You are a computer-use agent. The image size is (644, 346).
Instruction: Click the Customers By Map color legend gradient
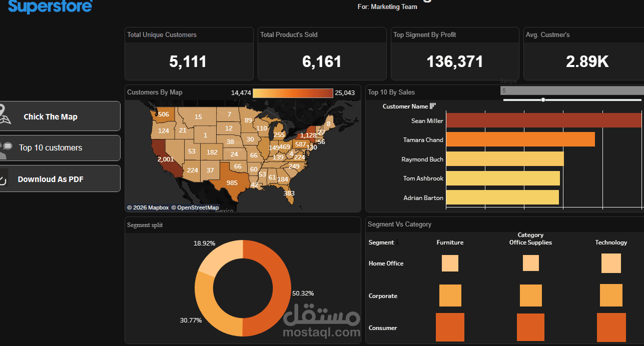tap(293, 92)
